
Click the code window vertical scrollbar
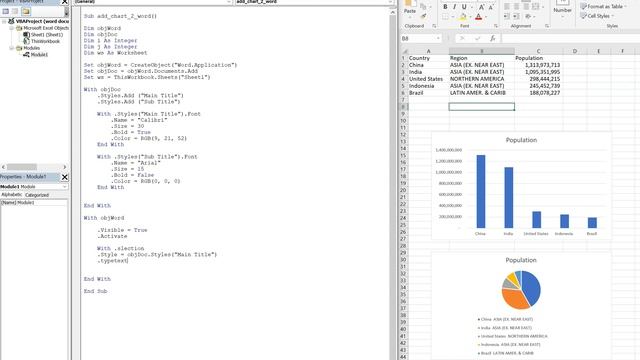tap(393, 184)
